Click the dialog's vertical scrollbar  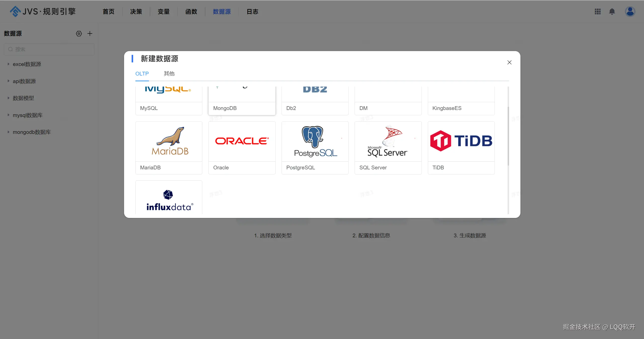508,136
